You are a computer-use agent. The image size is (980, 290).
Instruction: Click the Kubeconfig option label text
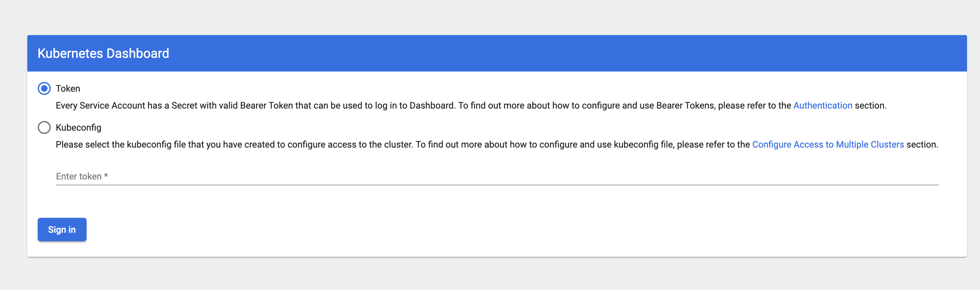tap(78, 127)
